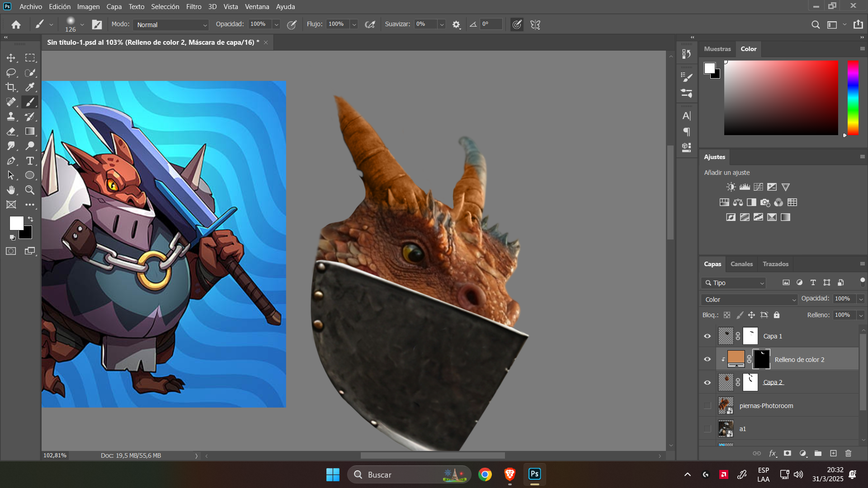868x488 pixels.
Task: Open the share button
Action: click(858, 24)
